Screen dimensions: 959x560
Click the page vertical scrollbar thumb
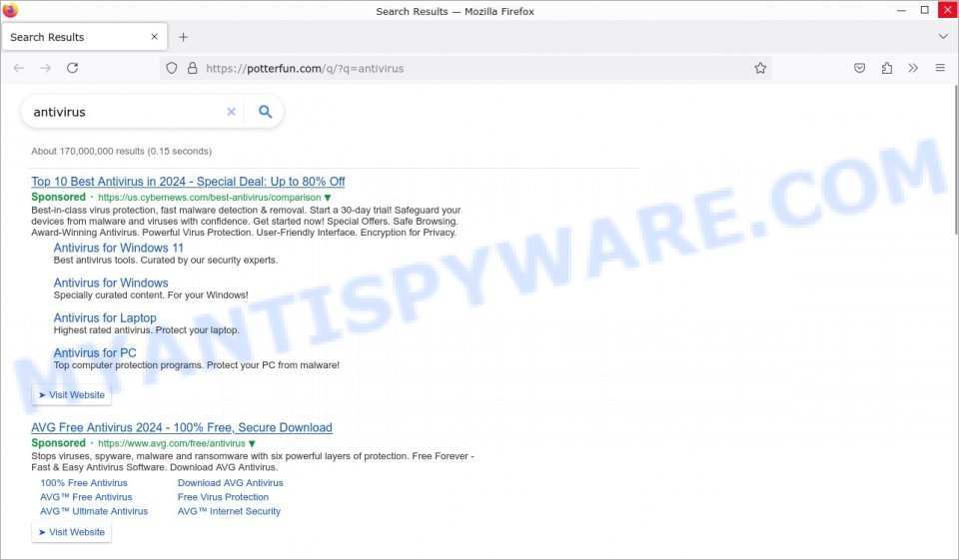click(x=955, y=159)
